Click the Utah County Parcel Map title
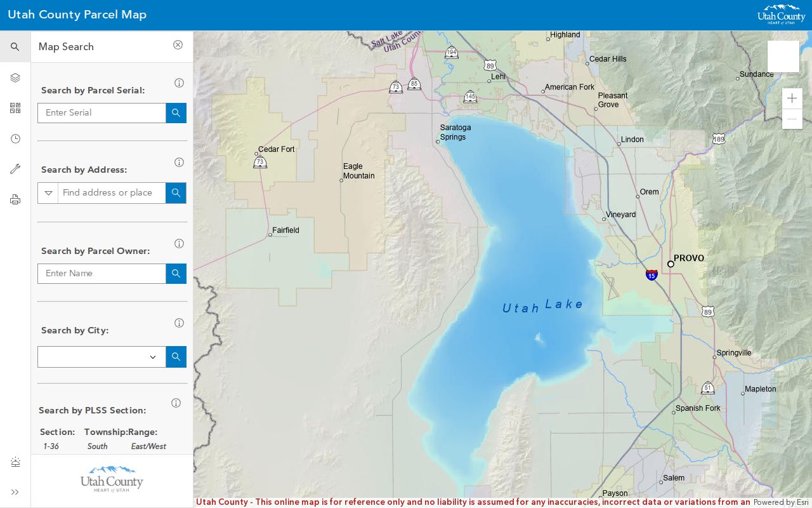This screenshot has width=812, height=508. click(x=77, y=15)
